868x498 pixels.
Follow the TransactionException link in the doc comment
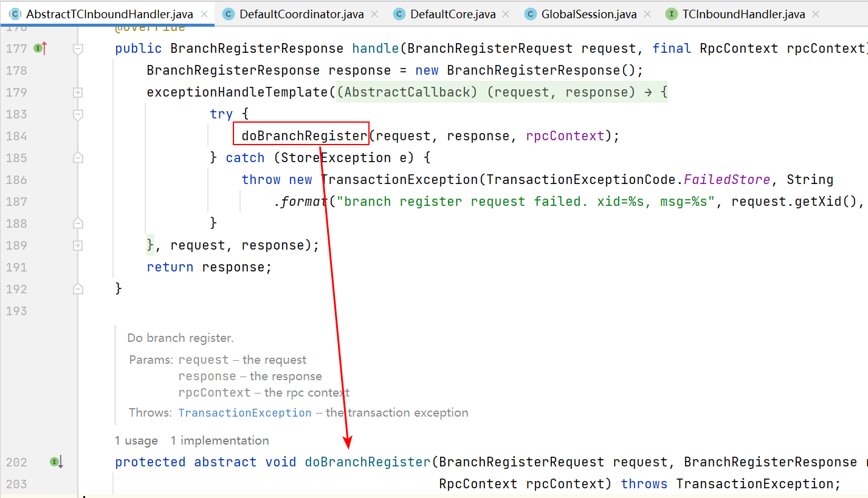point(245,412)
